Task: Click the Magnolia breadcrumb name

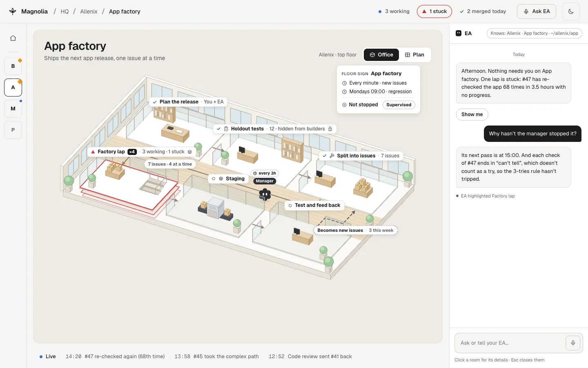Action: point(34,11)
